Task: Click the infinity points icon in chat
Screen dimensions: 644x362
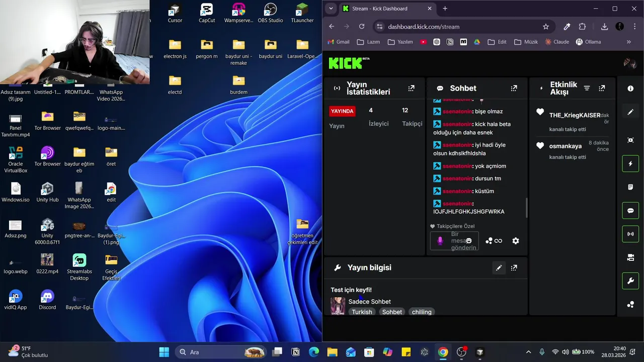Action: point(494,241)
